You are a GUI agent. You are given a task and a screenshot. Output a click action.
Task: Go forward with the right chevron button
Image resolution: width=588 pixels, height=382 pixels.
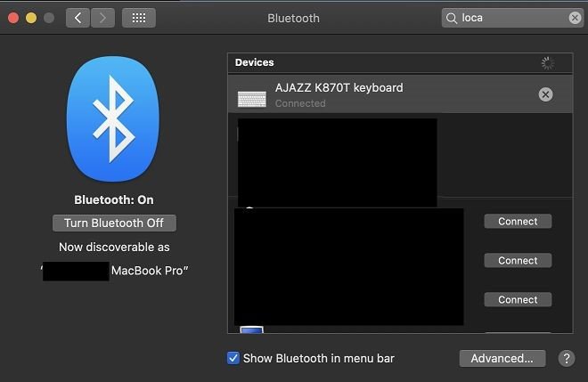tap(102, 18)
